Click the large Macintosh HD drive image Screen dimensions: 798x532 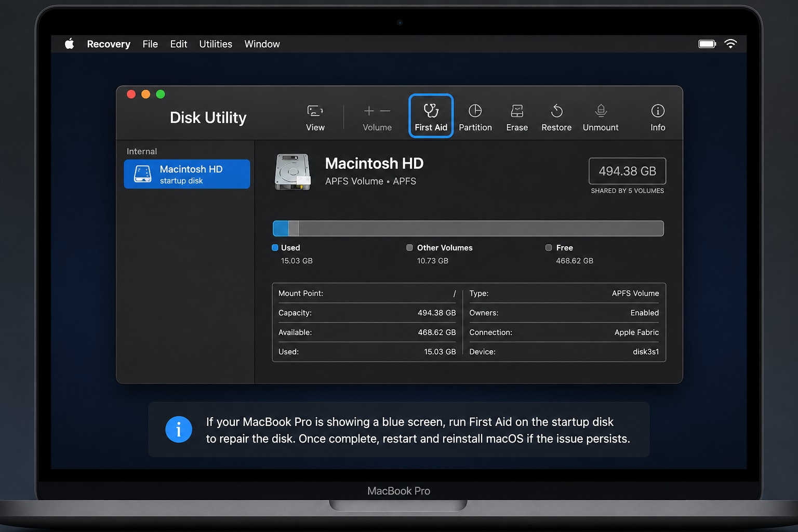pyautogui.click(x=292, y=171)
